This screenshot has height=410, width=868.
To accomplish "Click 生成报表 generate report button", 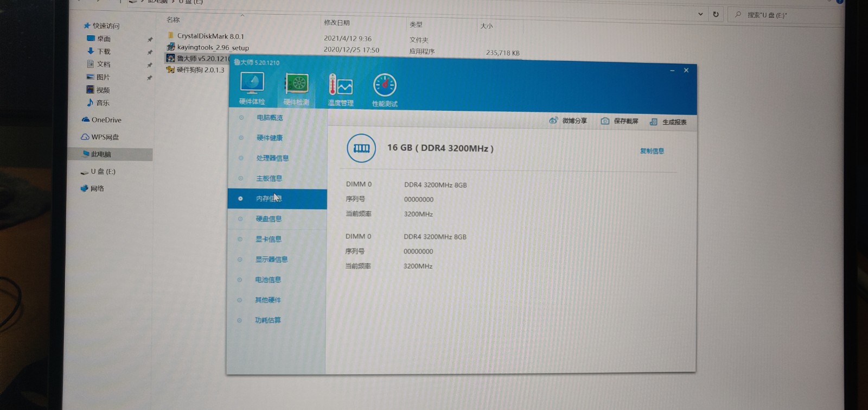I will click(x=668, y=122).
